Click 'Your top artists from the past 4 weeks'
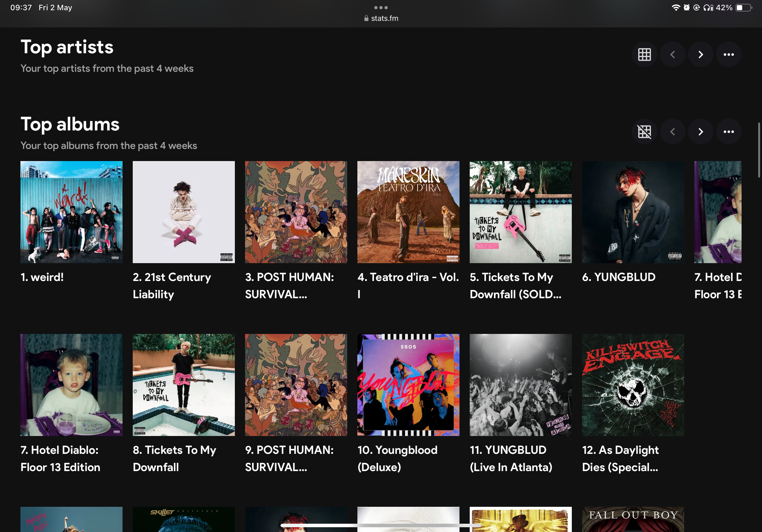This screenshot has height=532, width=762. 107,68
